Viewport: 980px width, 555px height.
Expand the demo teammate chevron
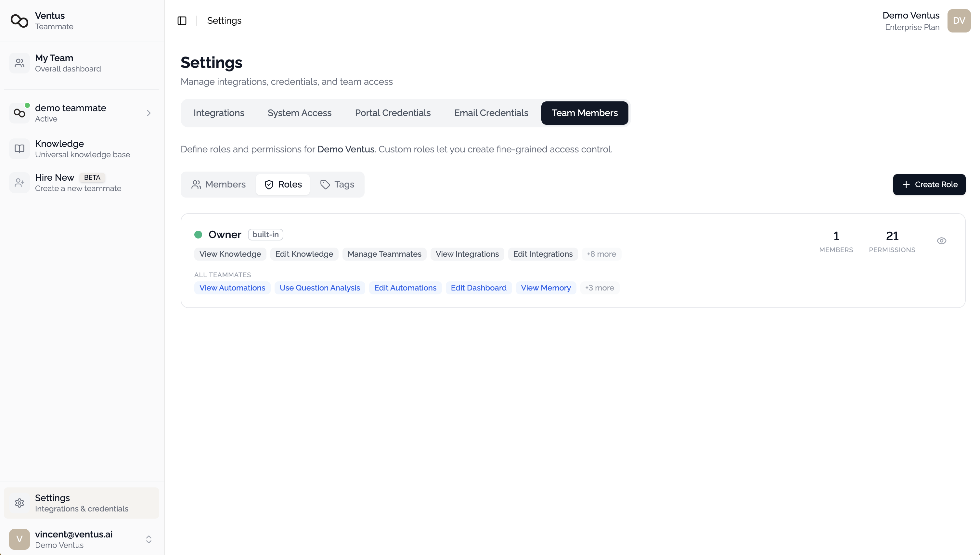pyautogui.click(x=149, y=113)
